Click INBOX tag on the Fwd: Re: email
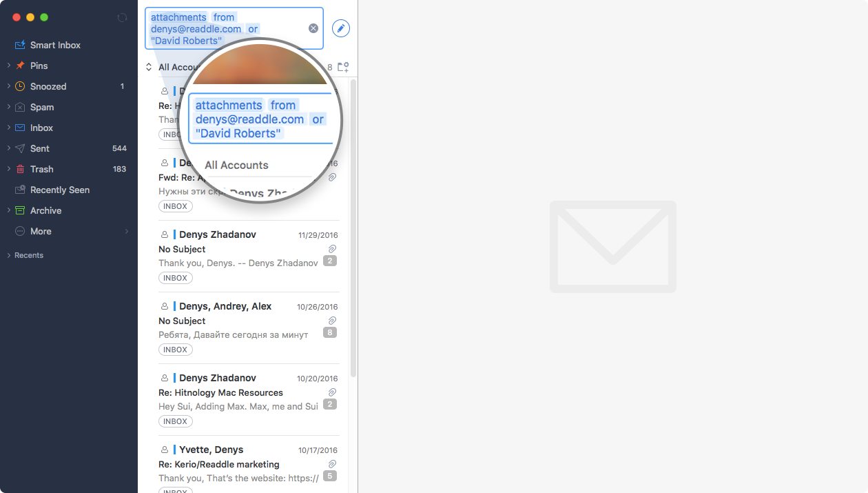The width and height of the screenshot is (868, 493). (176, 206)
